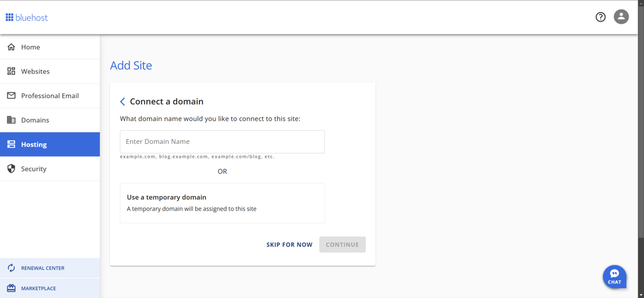
Task: Click the Domains building icon
Action: tap(11, 120)
